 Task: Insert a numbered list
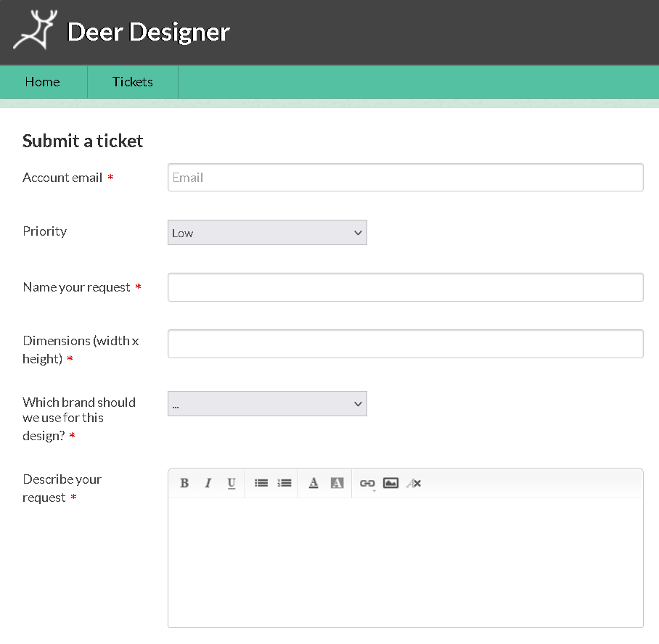pos(285,483)
